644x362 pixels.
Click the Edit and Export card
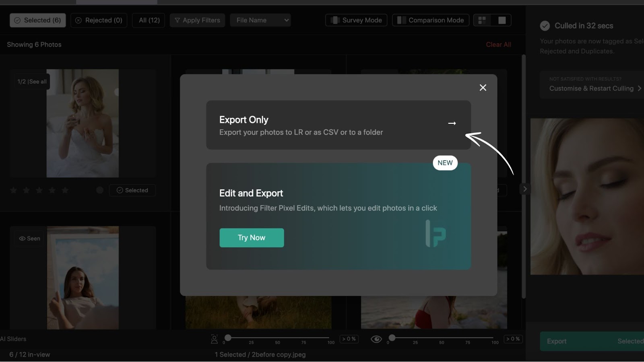point(339,216)
